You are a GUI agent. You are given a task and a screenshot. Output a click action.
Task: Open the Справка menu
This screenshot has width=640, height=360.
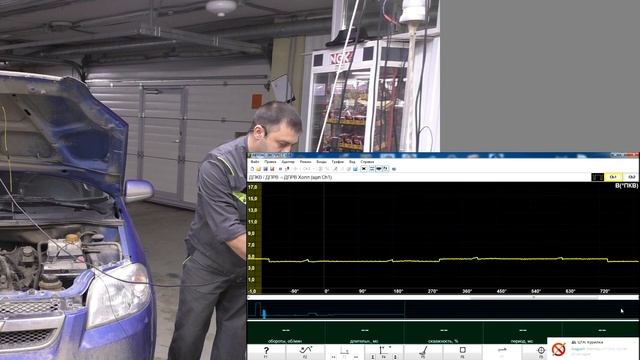367,162
